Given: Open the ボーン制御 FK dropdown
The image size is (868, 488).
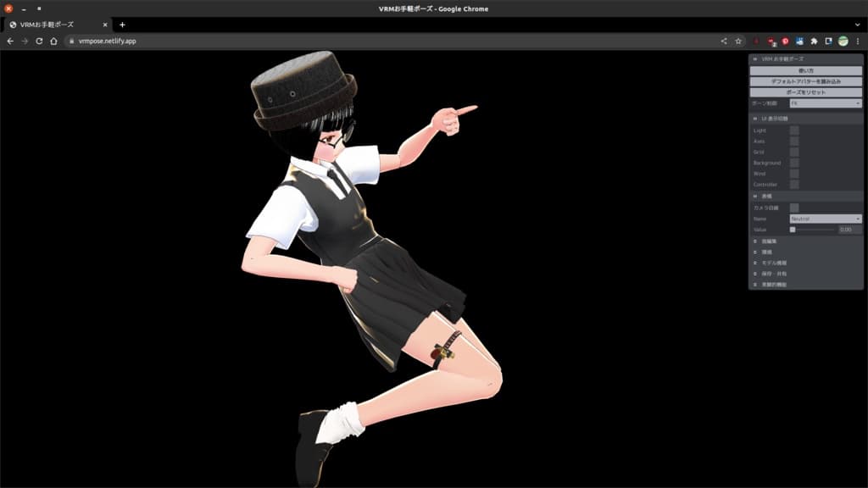Looking at the screenshot, I should (825, 103).
